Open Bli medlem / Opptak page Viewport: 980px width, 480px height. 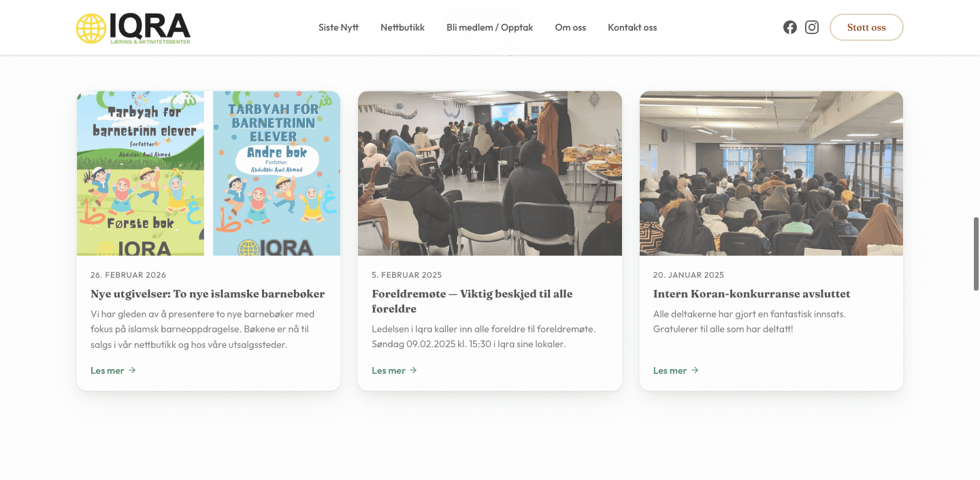click(x=489, y=27)
